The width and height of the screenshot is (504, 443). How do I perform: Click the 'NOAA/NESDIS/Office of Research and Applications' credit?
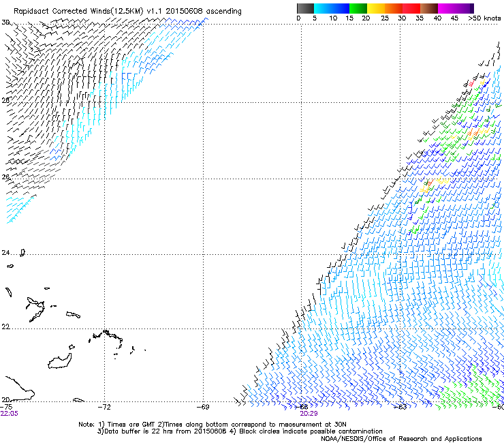tap(401, 439)
